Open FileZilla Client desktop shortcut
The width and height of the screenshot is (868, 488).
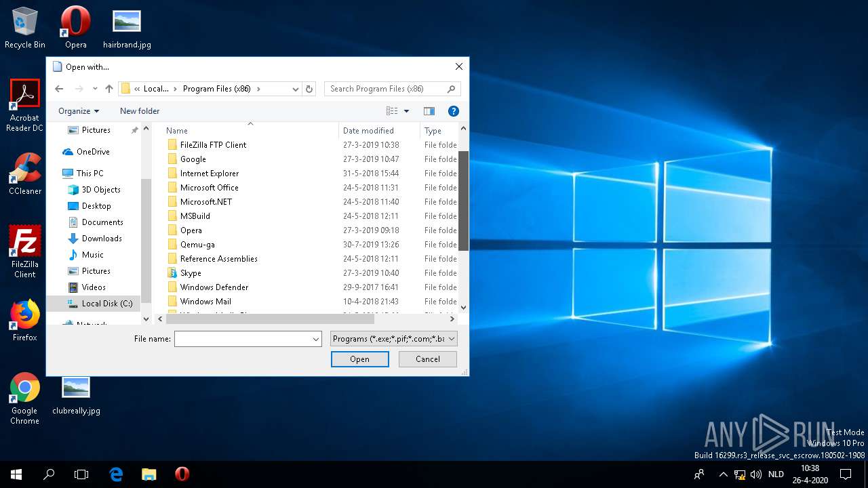[x=25, y=251]
